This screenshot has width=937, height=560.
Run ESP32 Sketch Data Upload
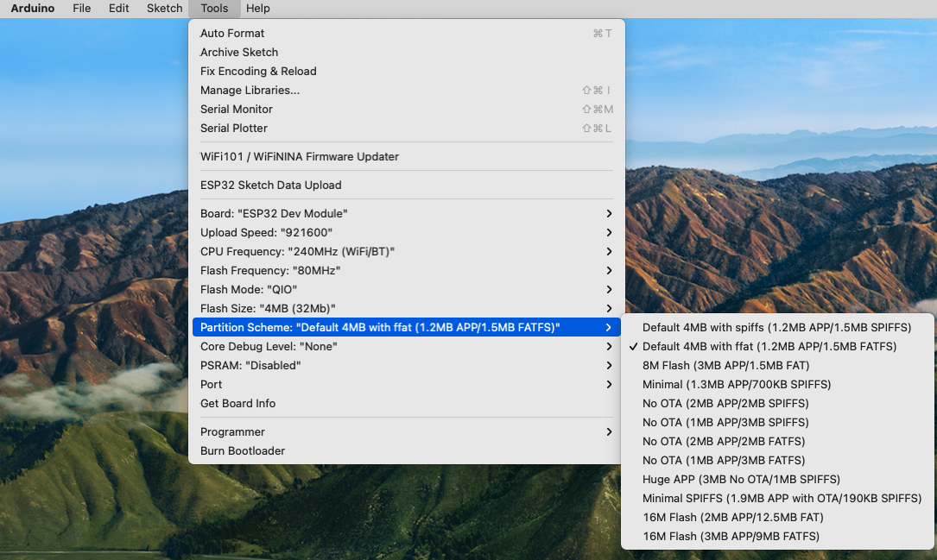(407, 185)
